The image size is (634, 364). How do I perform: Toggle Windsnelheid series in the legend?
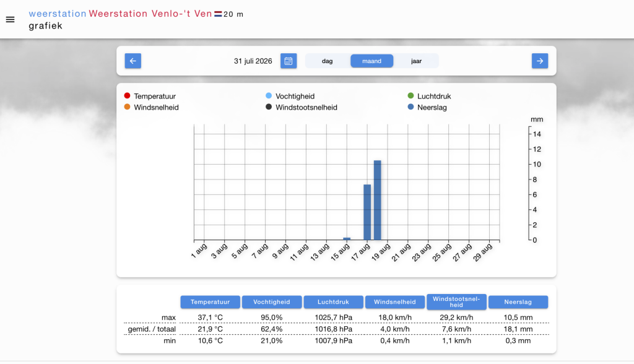click(152, 108)
